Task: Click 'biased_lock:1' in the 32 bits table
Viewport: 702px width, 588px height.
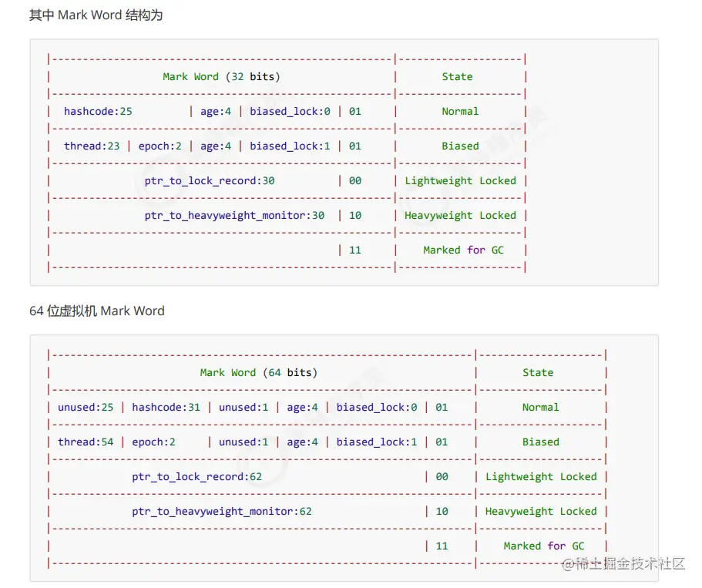Action: point(290,146)
